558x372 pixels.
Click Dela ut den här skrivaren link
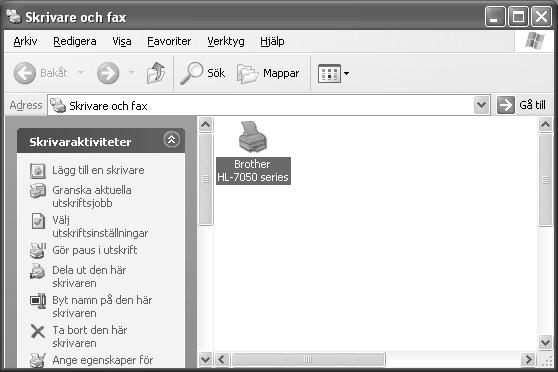(x=89, y=277)
